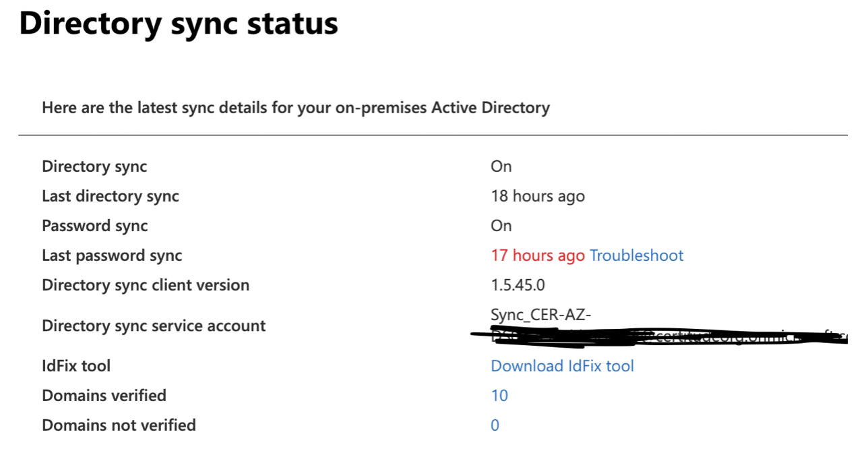Select the Last directory sync label
This screenshot has height=457, width=868.
pos(111,196)
